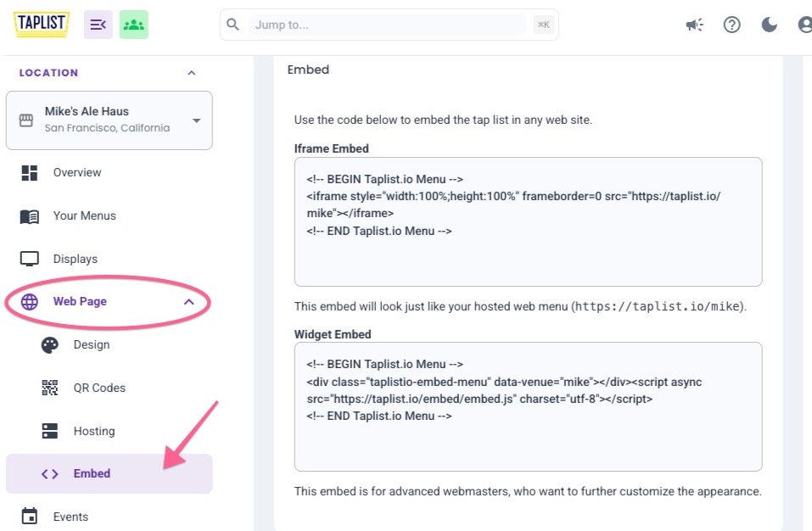Image resolution: width=812 pixels, height=531 pixels.
Task: Go to Overview page
Action: (x=77, y=172)
